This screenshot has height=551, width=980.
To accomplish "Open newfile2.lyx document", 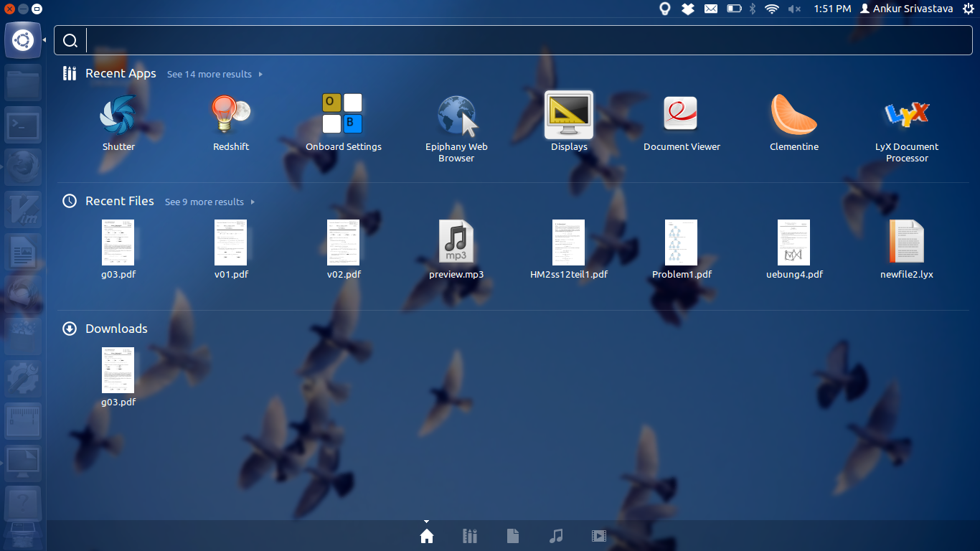I will (907, 242).
